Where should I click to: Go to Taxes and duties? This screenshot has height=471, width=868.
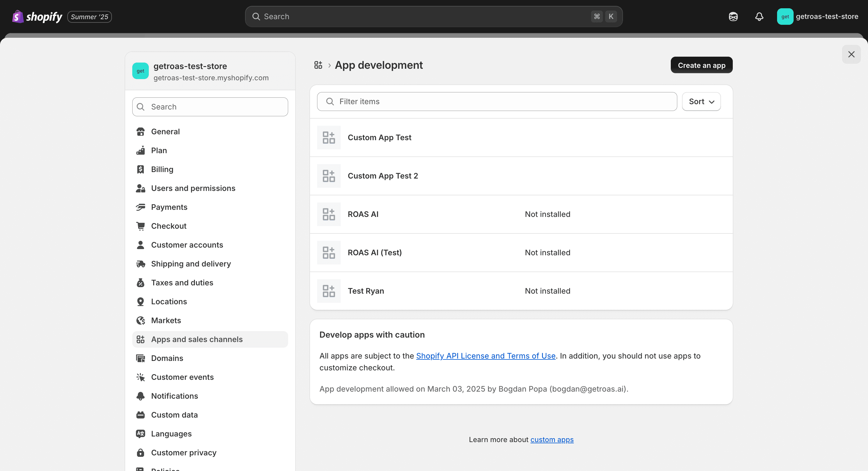click(x=210, y=283)
